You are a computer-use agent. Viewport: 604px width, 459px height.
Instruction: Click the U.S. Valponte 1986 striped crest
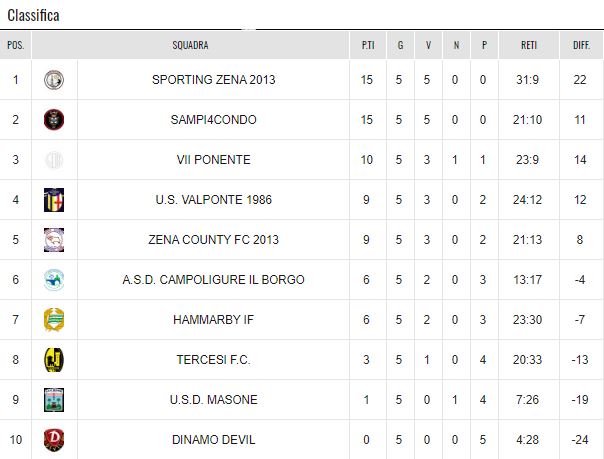tap(54, 200)
